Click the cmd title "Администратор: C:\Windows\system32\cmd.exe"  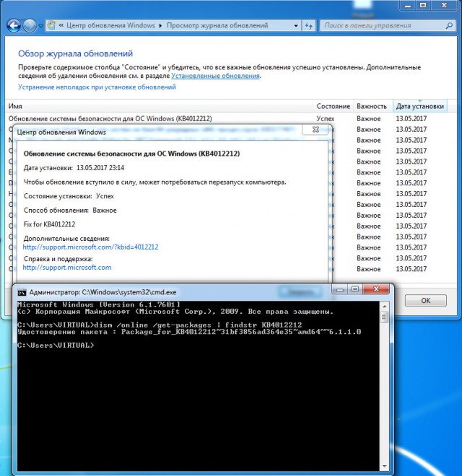pos(103,292)
